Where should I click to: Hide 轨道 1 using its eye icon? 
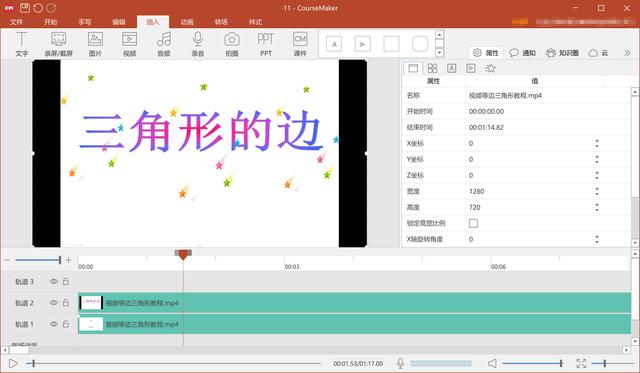pos(53,324)
